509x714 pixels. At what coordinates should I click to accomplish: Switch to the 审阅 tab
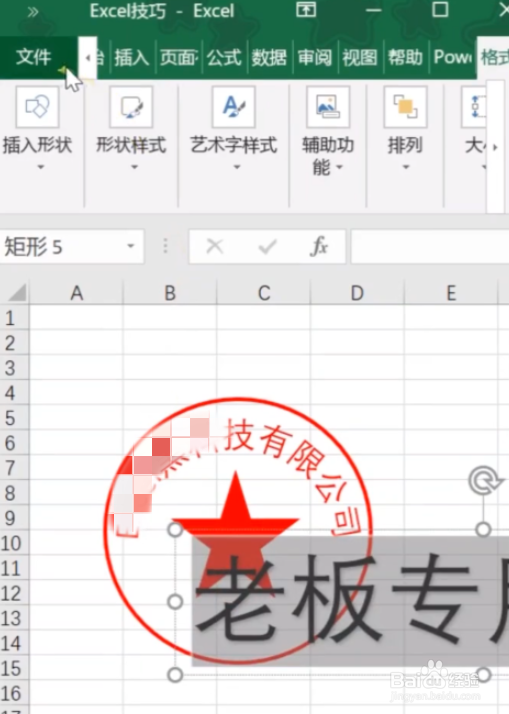pyautogui.click(x=315, y=58)
